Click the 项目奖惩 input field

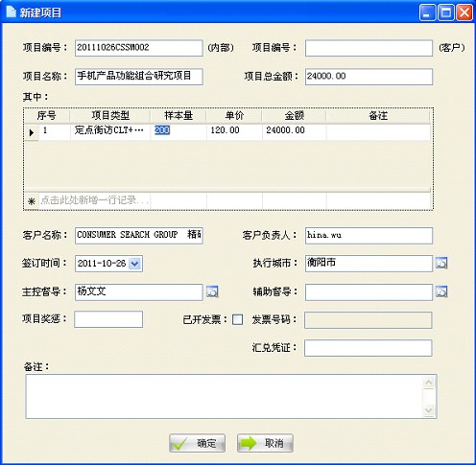pyautogui.click(x=108, y=319)
